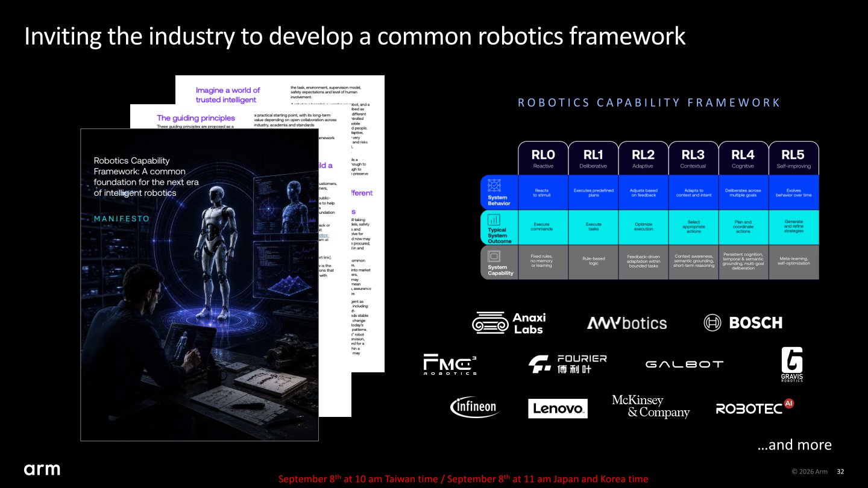Viewport: 868px width, 488px height.
Task: Click 'Execute commands' cell
Action: [x=543, y=227]
